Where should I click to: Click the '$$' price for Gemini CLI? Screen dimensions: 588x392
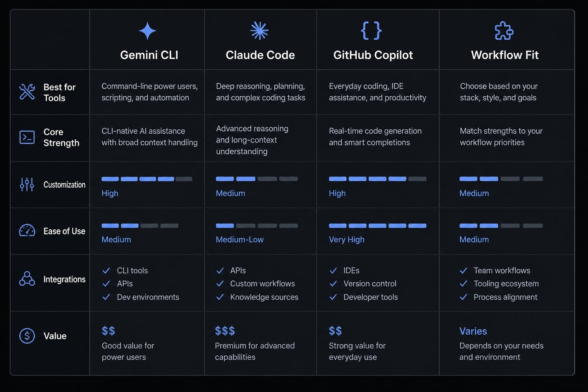(x=108, y=331)
